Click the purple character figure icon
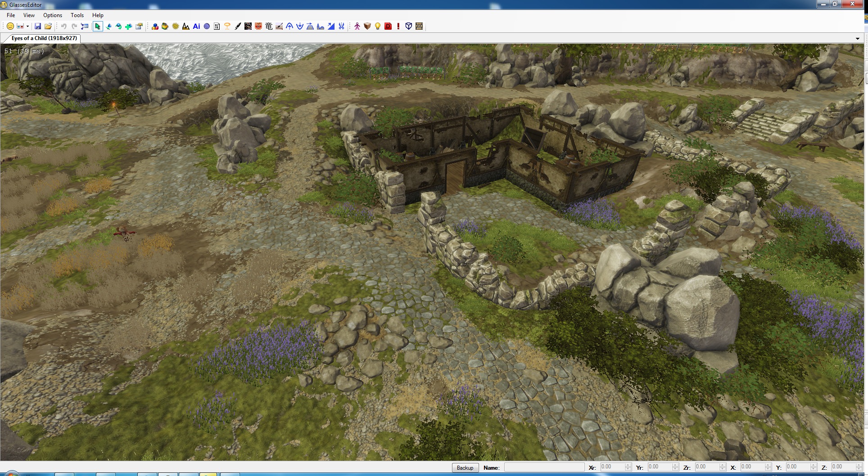Viewport: 868px width, 476px height. (357, 27)
